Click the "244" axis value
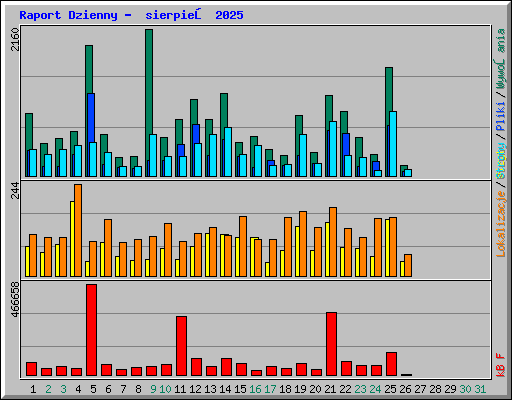 click(15, 191)
